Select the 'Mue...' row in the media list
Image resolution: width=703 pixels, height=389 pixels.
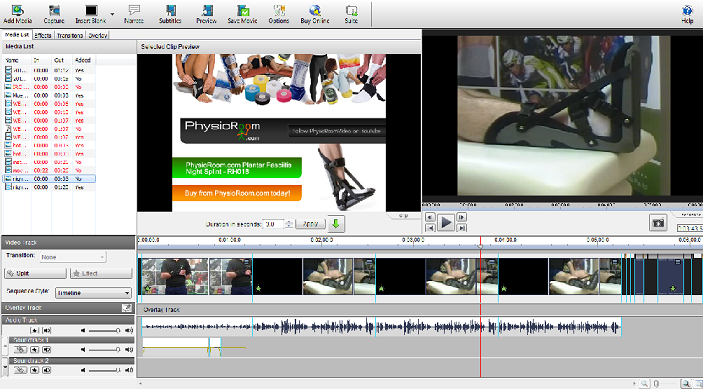(x=49, y=95)
